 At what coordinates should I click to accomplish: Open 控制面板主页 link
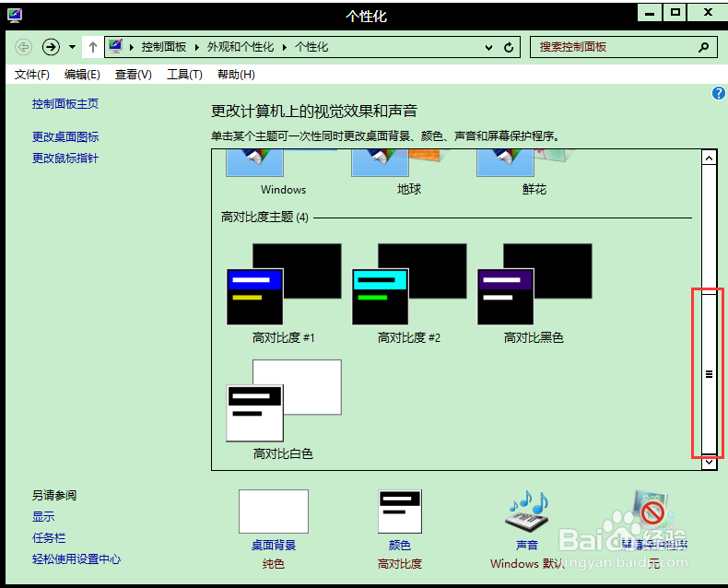[x=65, y=104]
